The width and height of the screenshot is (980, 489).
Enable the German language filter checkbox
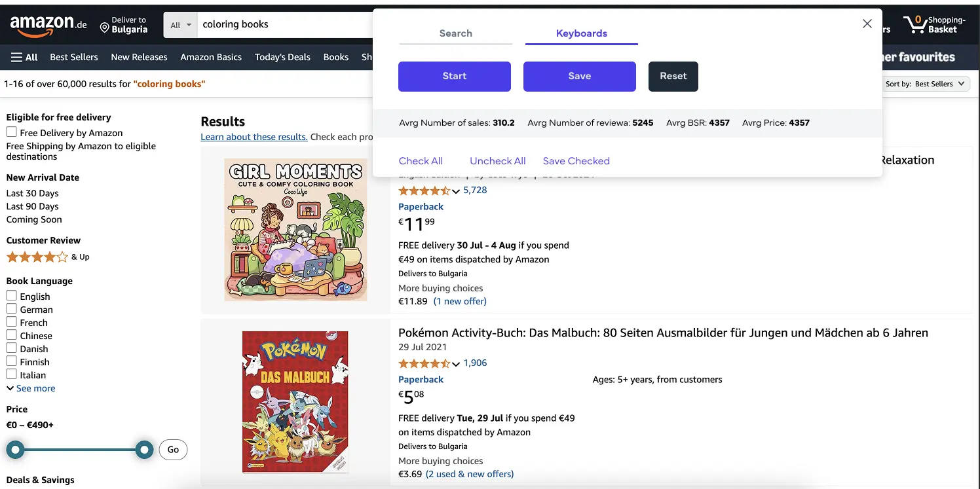click(x=12, y=309)
